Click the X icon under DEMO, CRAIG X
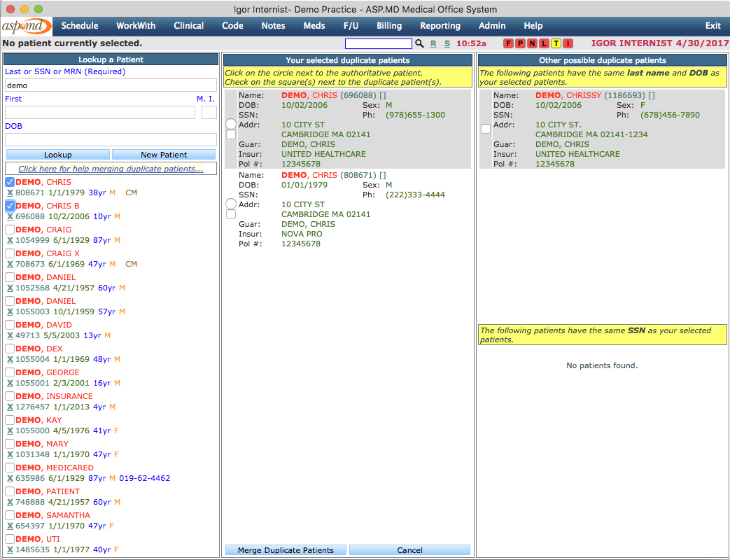This screenshot has width=730, height=560. pyautogui.click(x=10, y=265)
